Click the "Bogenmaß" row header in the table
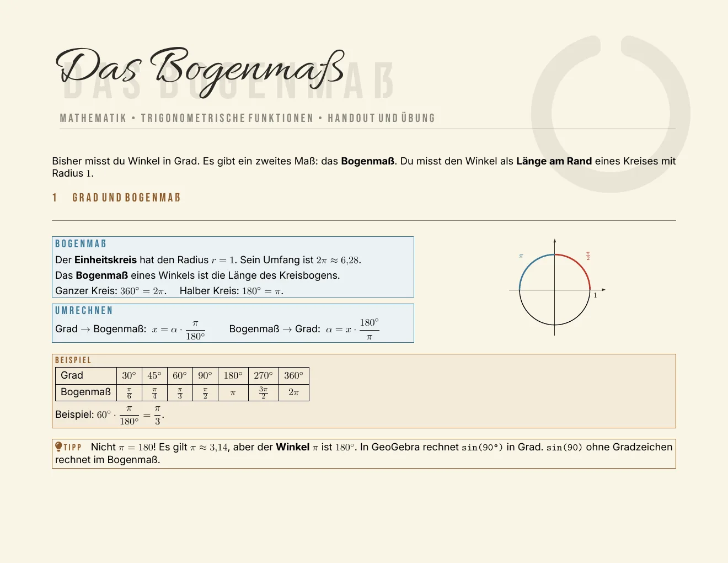This screenshot has height=563, width=728. [86, 392]
